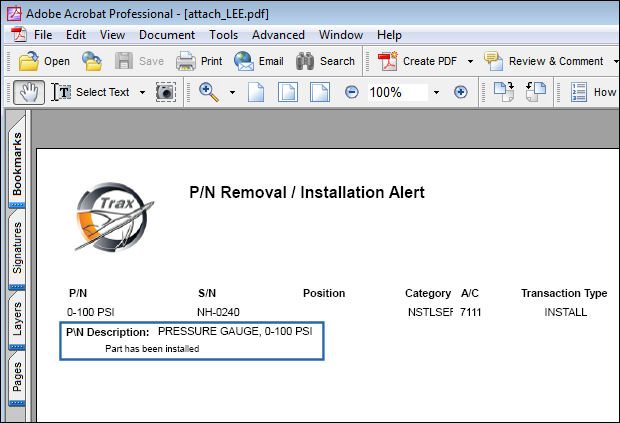Image resolution: width=620 pixels, height=423 pixels.
Task: Click the Review & Comment label
Action: [556, 61]
